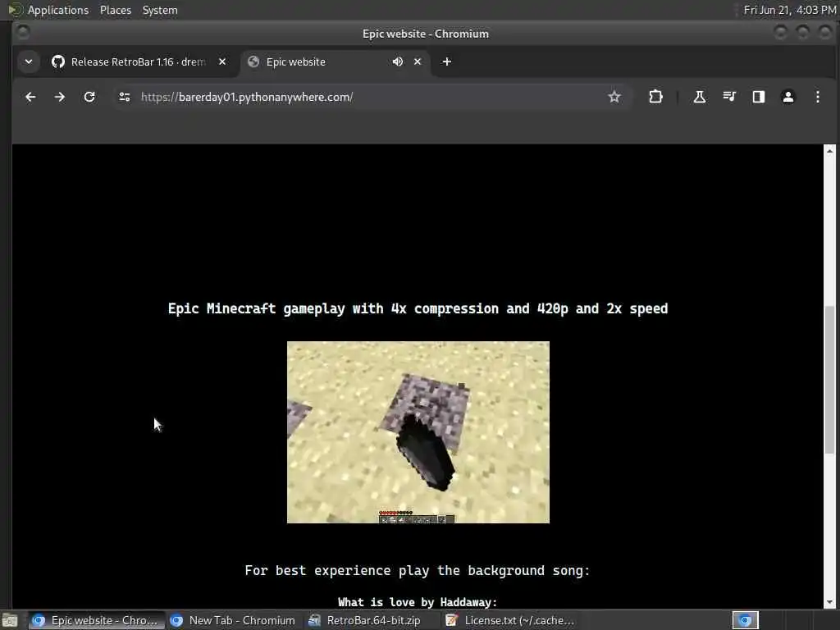
Task: Go forward to the next page
Action: click(x=59, y=97)
